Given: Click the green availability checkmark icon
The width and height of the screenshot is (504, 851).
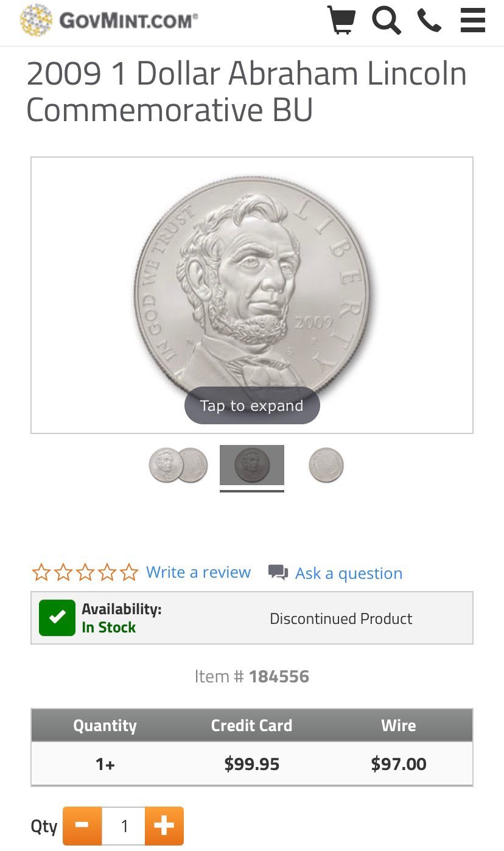Looking at the screenshot, I should 57,618.
